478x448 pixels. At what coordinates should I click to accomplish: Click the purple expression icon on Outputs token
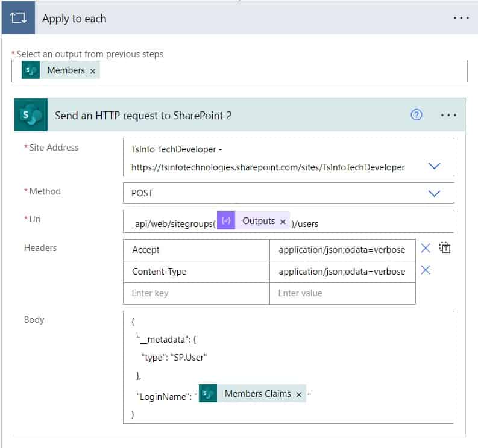(x=226, y=220)
